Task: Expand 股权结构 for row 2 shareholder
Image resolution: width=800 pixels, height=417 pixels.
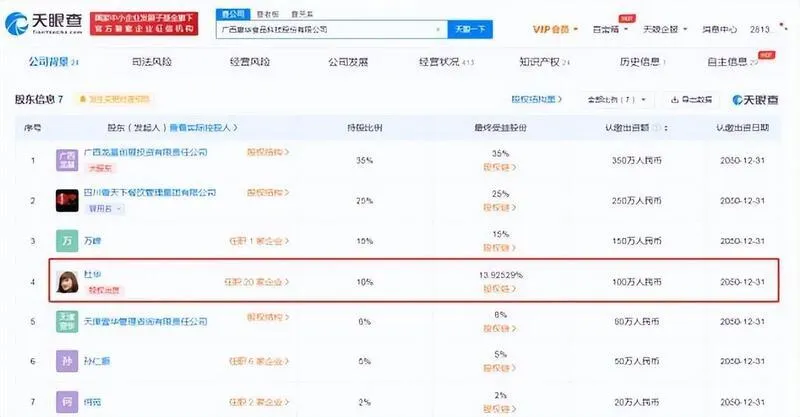Action: (x=268, y=192)
